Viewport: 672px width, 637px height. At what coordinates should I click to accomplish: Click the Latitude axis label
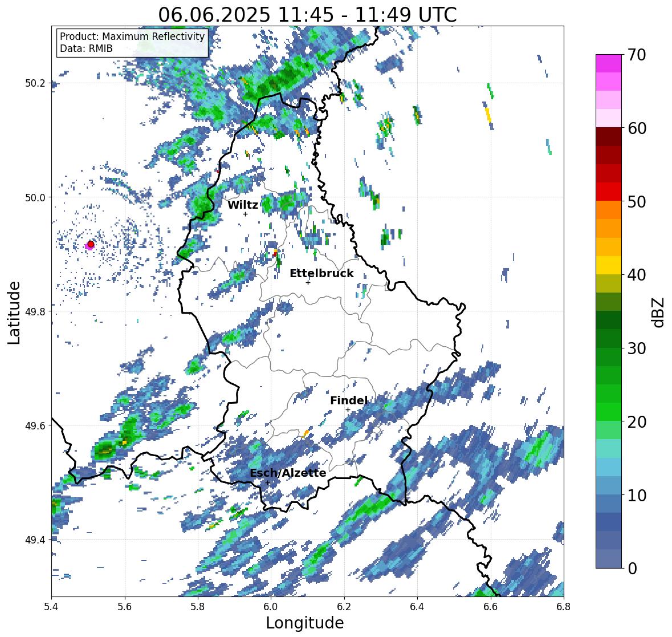tap(14, 313)
